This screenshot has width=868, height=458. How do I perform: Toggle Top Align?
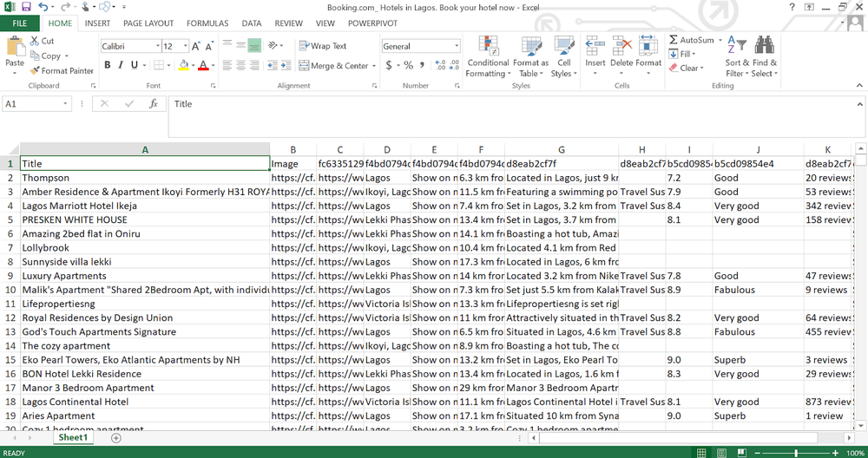click(227, 45)
